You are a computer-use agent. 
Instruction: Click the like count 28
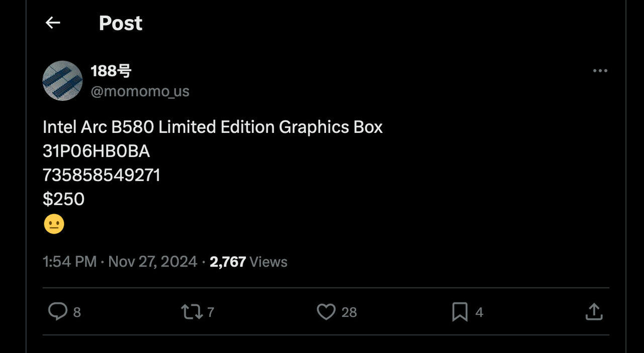point(349,313)
